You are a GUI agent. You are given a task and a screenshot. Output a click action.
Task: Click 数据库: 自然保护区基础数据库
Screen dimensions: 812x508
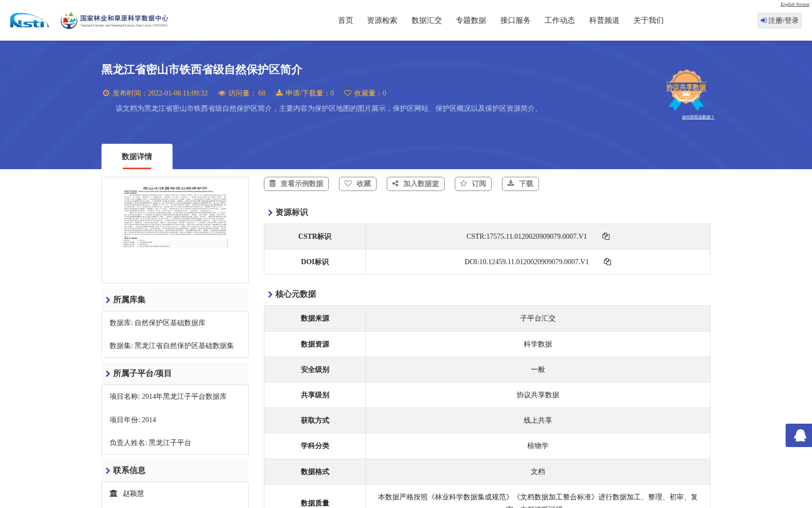pyautogui.click(x=157, y=323)
